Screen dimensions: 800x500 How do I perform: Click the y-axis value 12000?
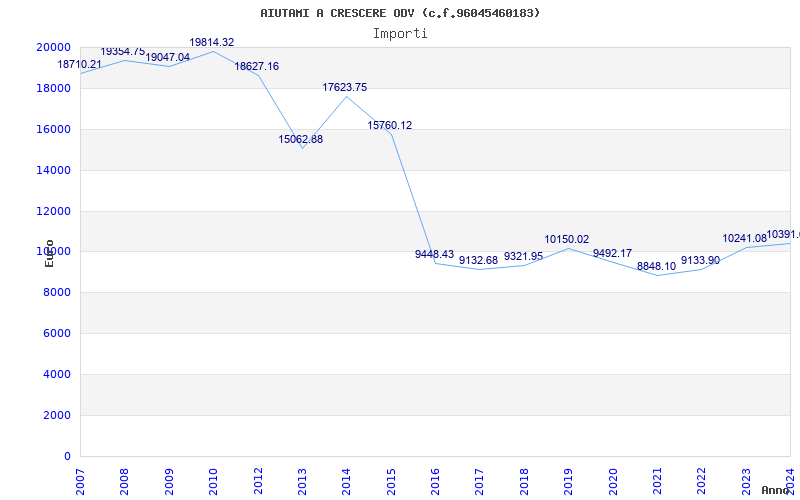pyautogui.click(x=53, y=211)
